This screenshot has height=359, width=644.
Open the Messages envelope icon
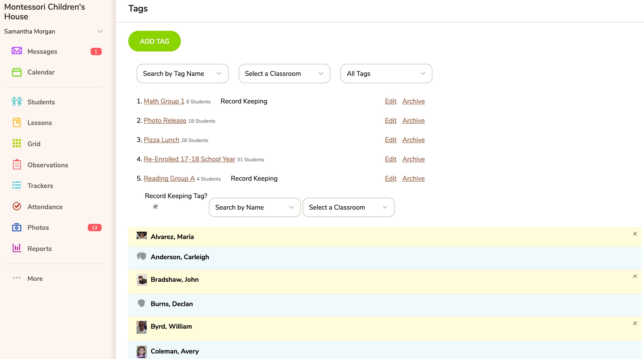(x=17, y=51)
